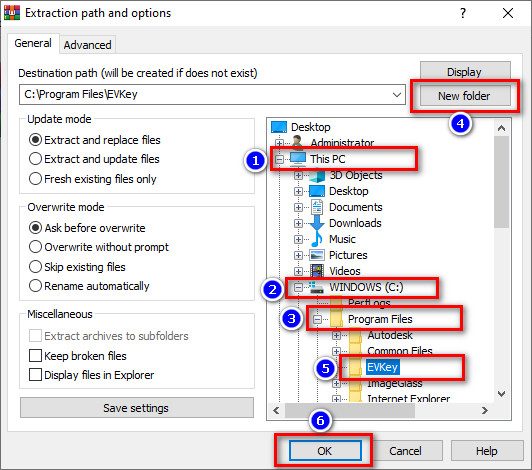Choose Overwrite without prompt
Image resolution: width=532 pixels, height=470 pixels.
[99, 247]
